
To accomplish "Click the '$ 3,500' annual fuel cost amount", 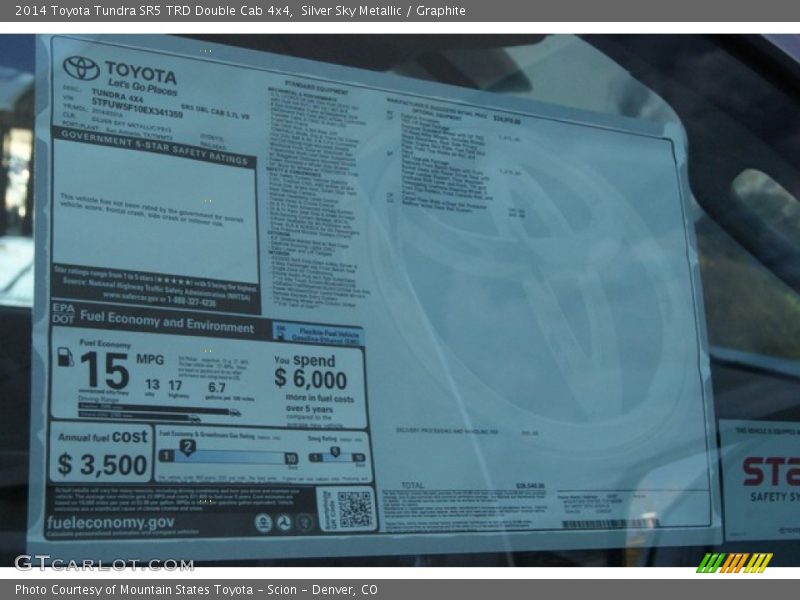I will click(x=103, y=464).
